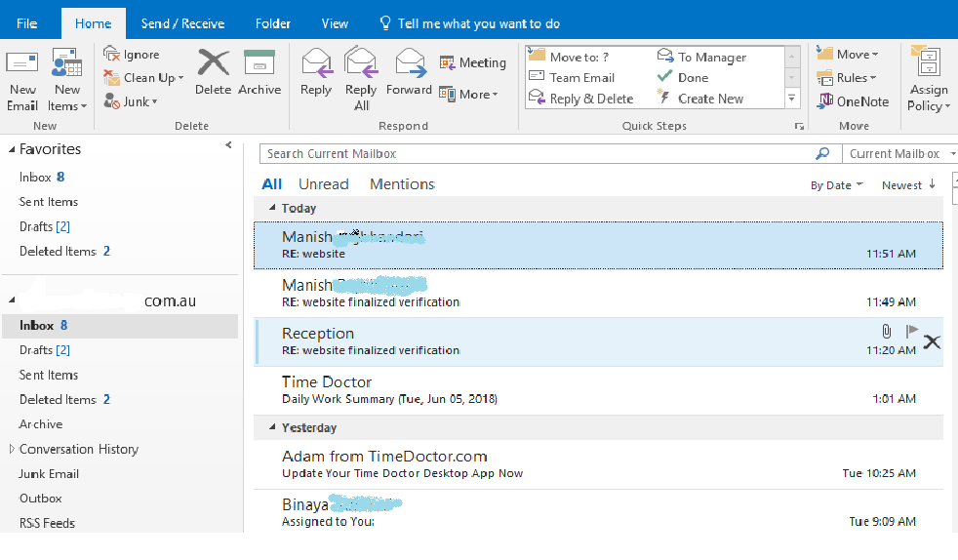Viewport: 958px width, 560px height.
Task: Run the Team Email quick step
Action: coord(572,77)
